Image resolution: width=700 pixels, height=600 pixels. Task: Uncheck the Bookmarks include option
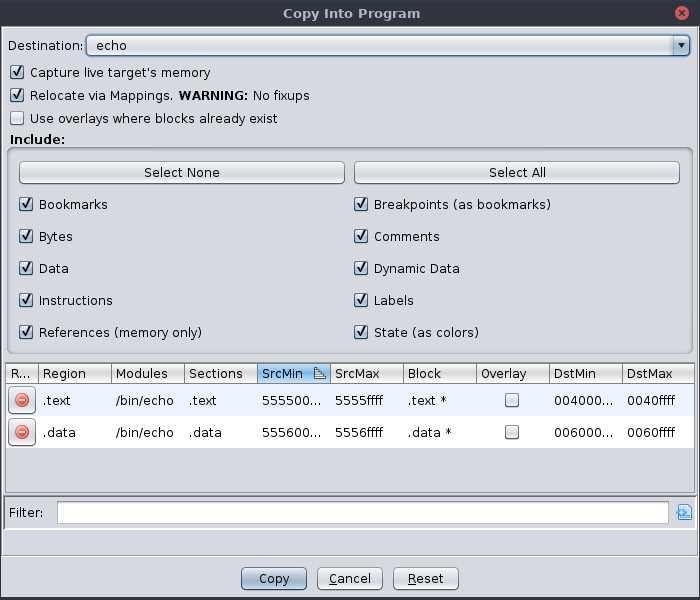[26, 204]
